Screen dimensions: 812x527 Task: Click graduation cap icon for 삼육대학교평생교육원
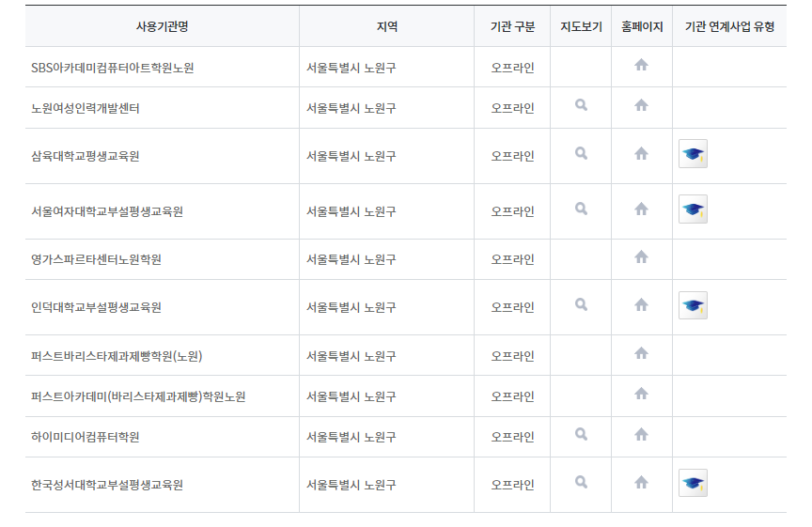[693, 153]
